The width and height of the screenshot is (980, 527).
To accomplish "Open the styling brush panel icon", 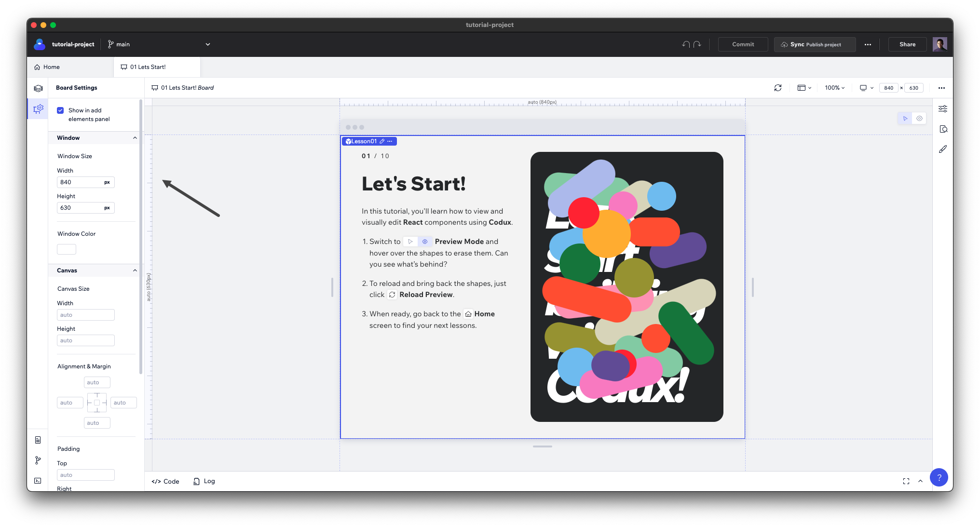I will coord(943,149).
